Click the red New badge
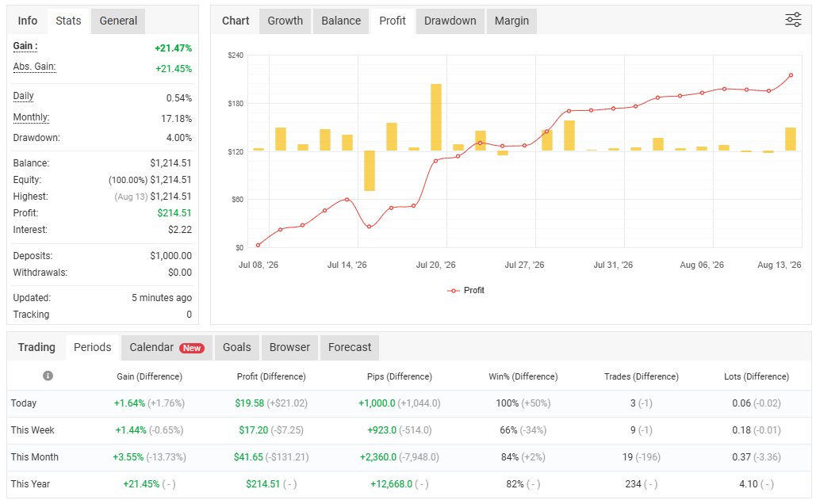 192,348
